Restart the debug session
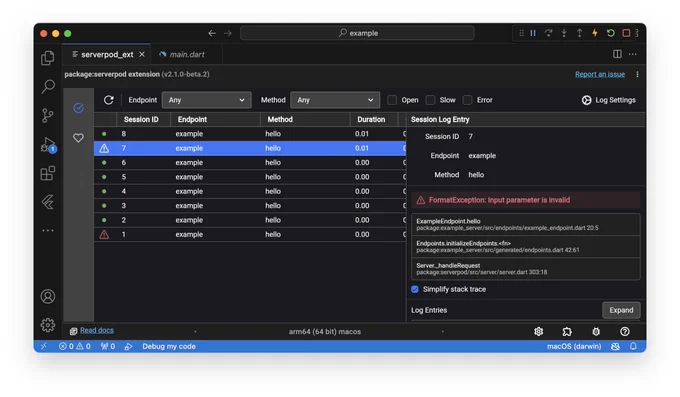This screenshot has height=397, width=680. 611,33
